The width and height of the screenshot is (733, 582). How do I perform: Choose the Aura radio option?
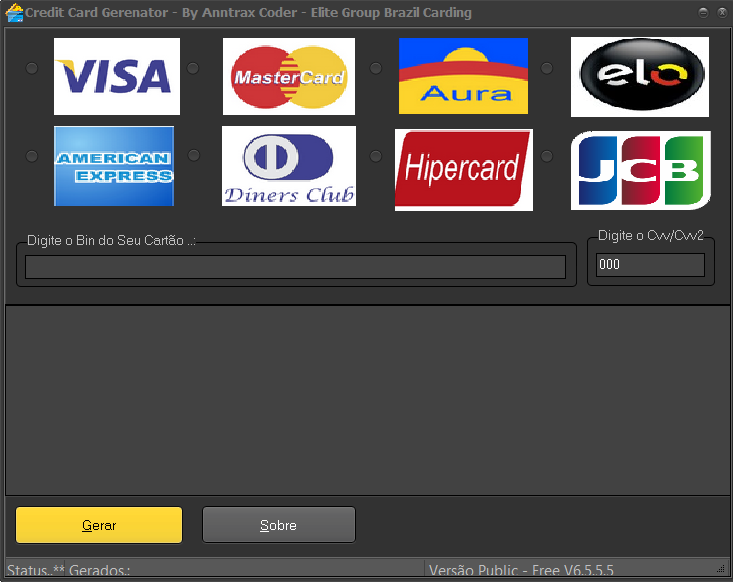point(376,68)
